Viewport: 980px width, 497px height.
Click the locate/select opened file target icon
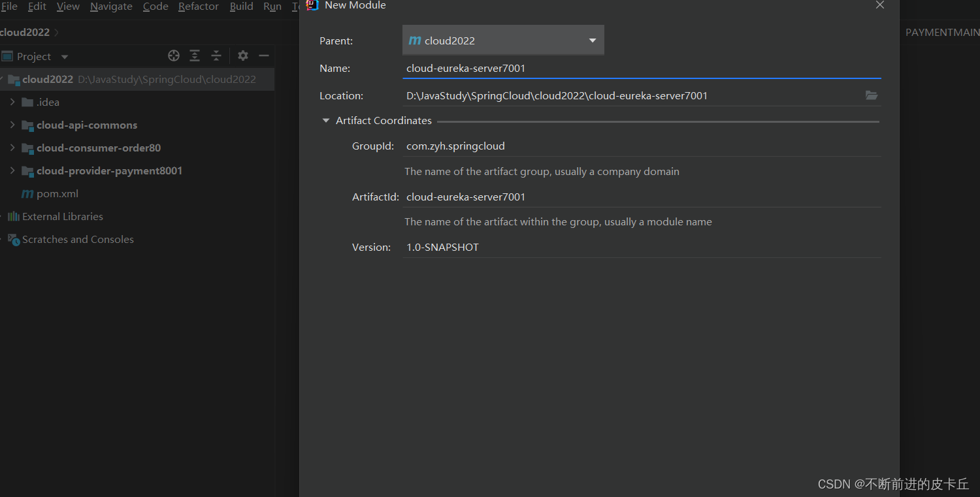(x=174, y=56)
